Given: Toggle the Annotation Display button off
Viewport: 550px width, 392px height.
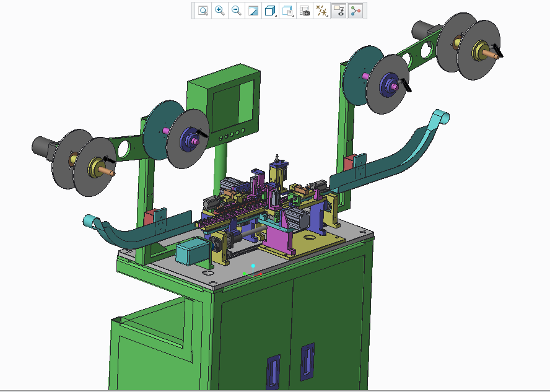Looking at the screenshot, I should tap(339, 11).
